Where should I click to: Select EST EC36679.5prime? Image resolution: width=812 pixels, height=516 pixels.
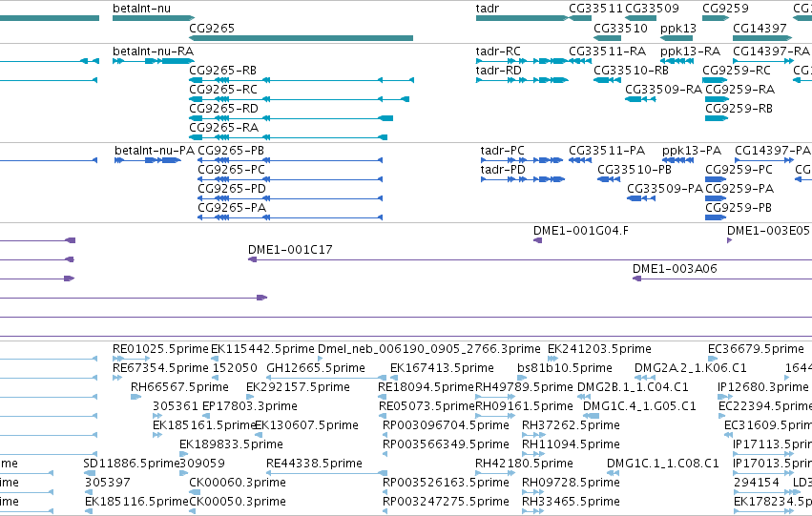pyautogui.click(x=756, y=349)
